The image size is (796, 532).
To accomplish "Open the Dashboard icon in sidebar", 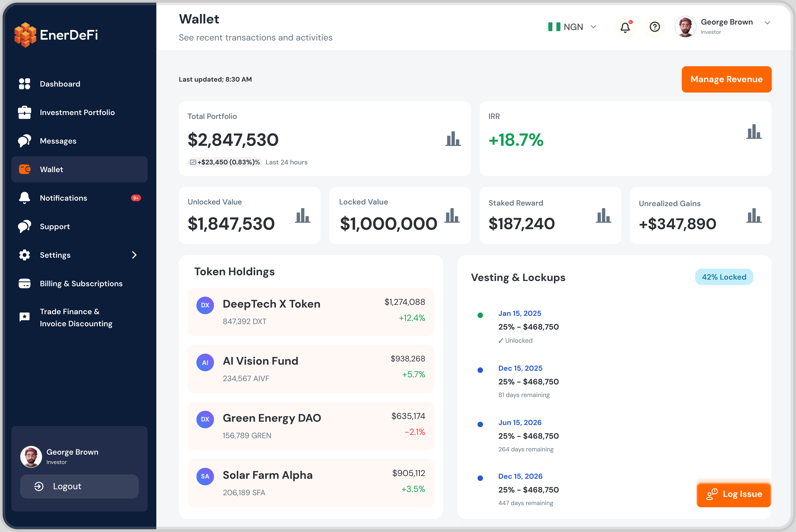I will 24,84.
